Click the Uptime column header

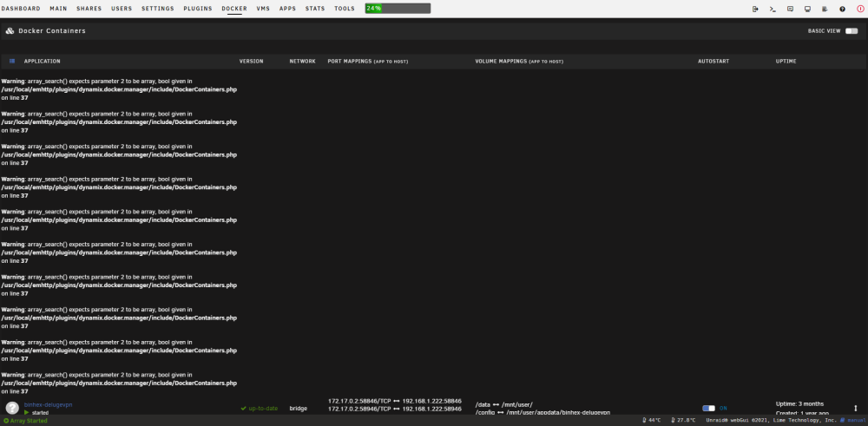tap(786, 62)
